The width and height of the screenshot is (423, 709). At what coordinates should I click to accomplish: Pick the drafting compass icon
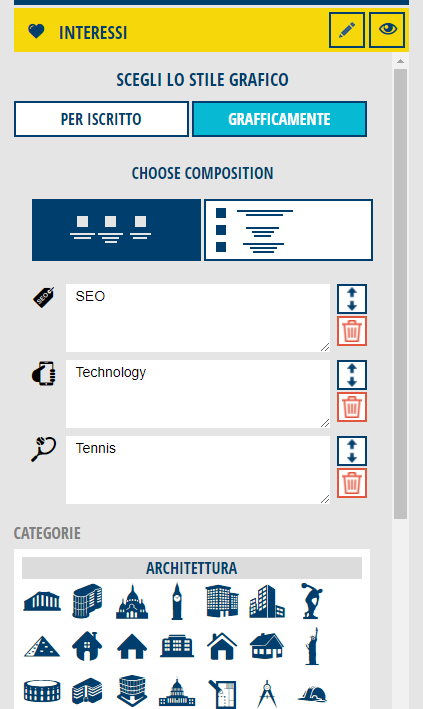point(267,693)
